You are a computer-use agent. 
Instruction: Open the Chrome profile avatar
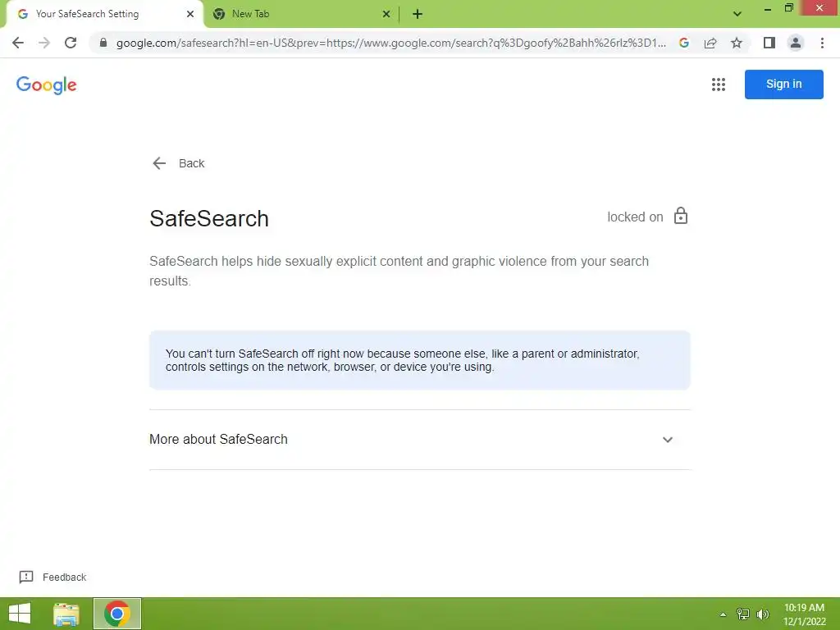click(796, 43)
